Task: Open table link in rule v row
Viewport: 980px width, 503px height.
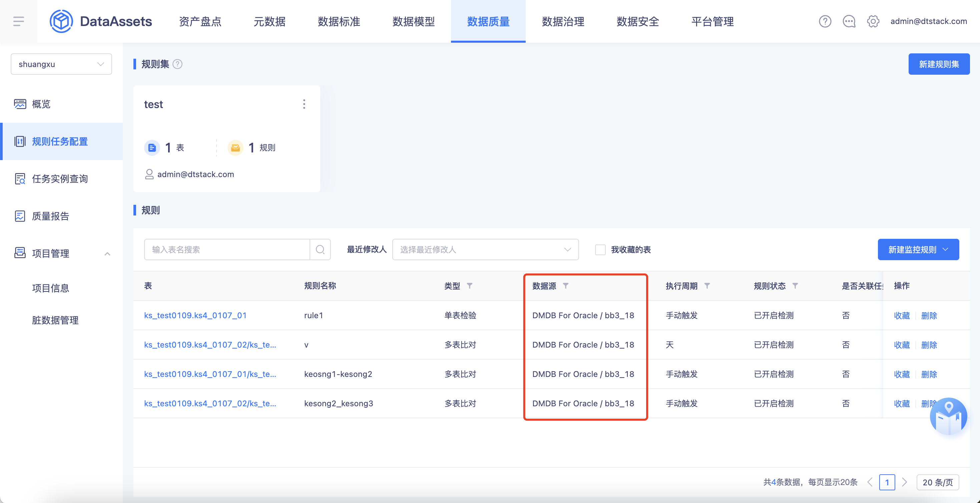Action: (x=210, y=345)
